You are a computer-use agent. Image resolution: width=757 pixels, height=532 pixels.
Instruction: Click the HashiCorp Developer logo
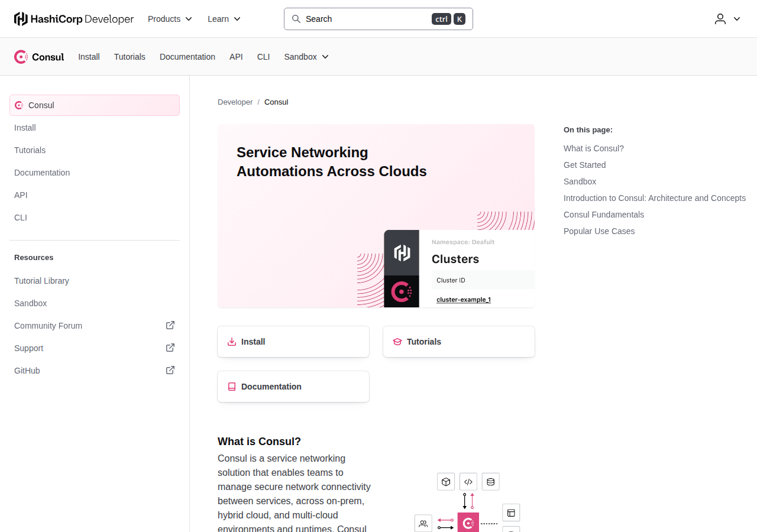pos(74,19)
